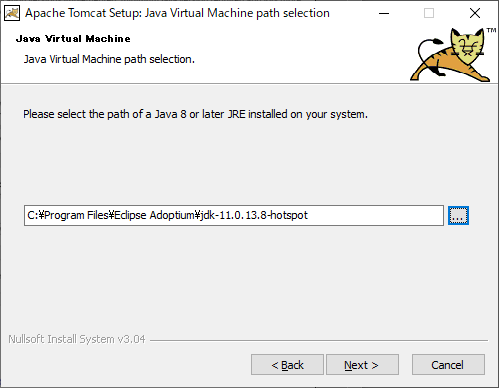Click the bold "Java Virtual Machine" heading
The width and height of the screenshot is (499, 388).
73,39
